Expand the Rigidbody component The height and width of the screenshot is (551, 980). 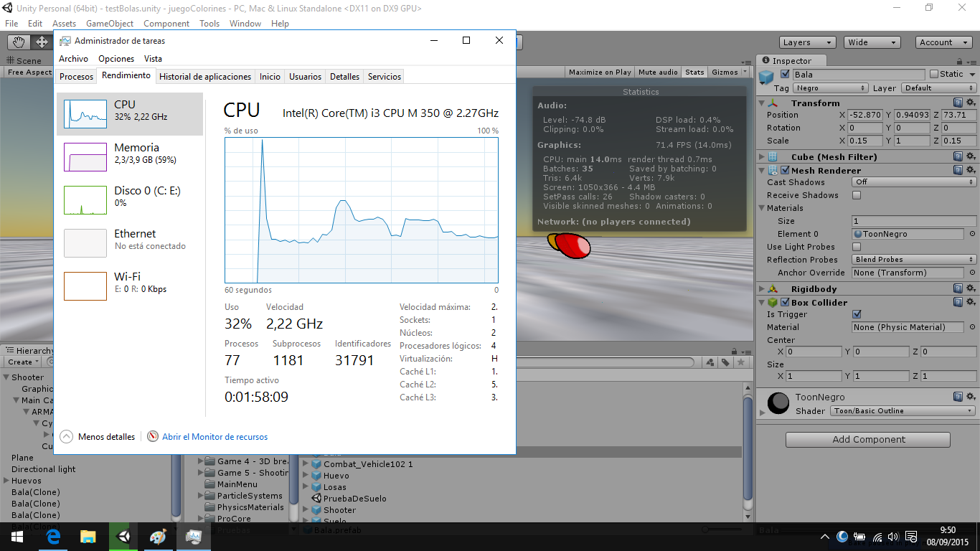(762, 289)
